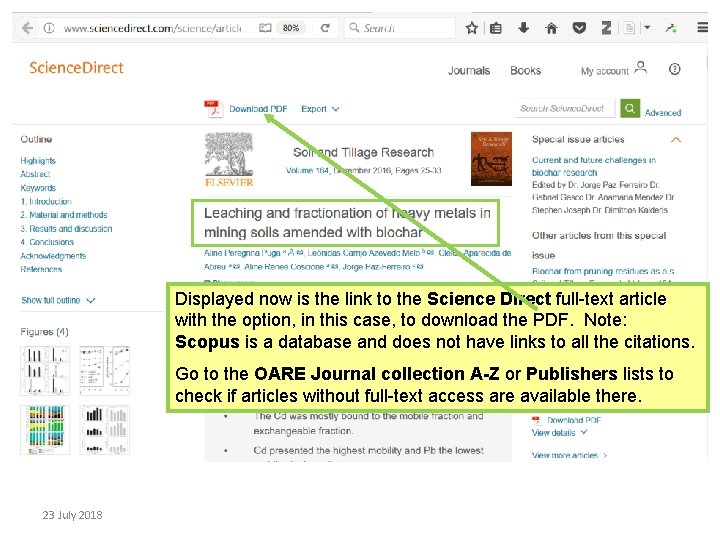Open Soil and Tillage Research journal title
Viewport: 720px width, 540px height.
point(363,152)
